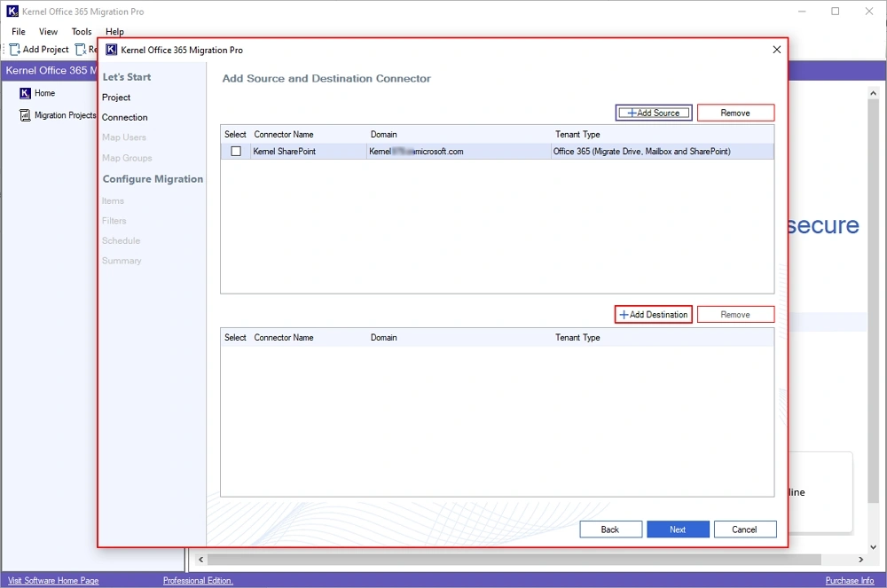This screenshot has height=588, width=887.
Task: Open the Tools menu
Action: point(81,31)
